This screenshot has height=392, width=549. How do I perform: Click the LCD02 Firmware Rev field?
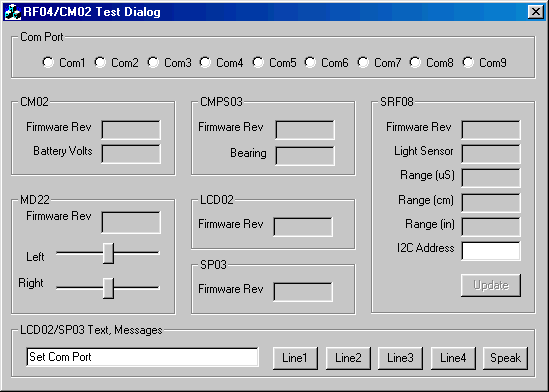click(x=303, y=227)
